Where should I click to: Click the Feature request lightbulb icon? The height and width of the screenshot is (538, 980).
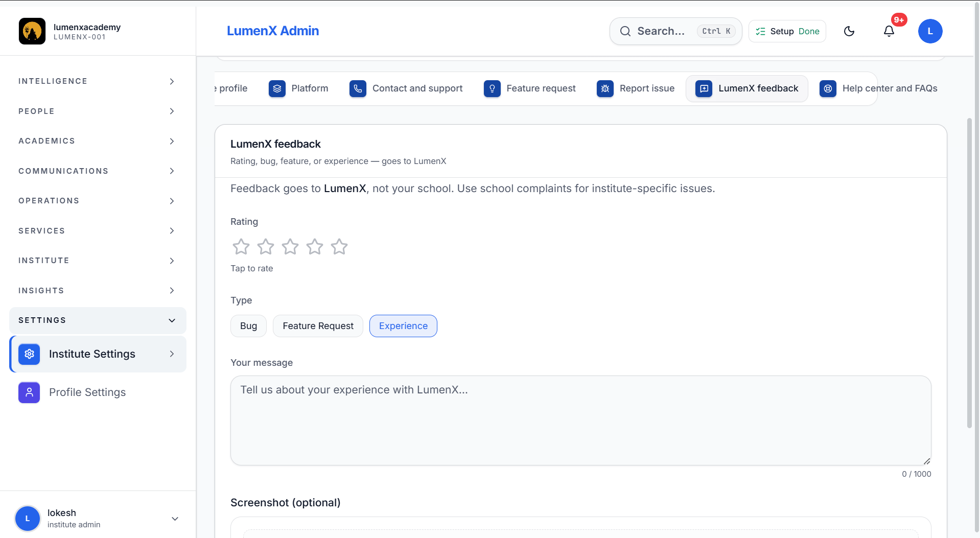pos(492,88)
